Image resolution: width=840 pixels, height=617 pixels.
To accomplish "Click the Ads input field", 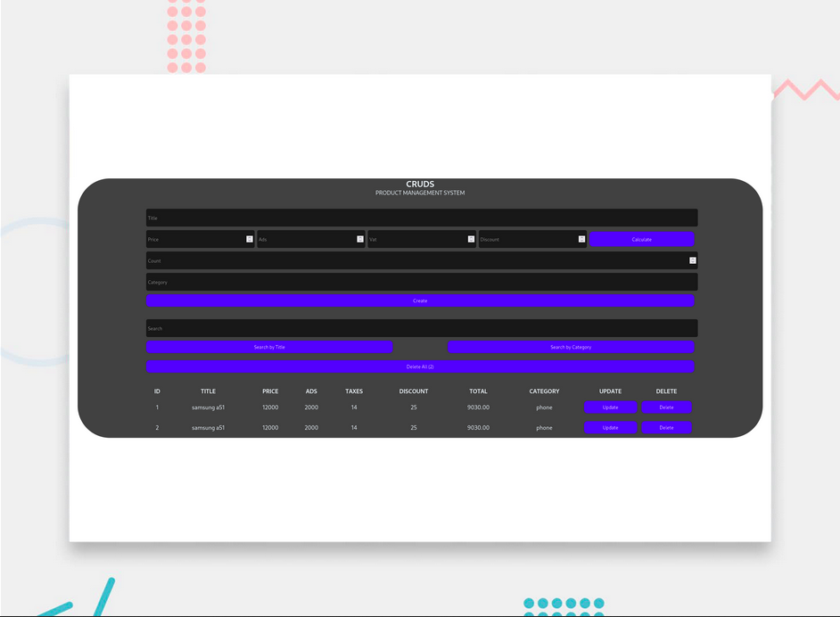I will coord(305,239).
